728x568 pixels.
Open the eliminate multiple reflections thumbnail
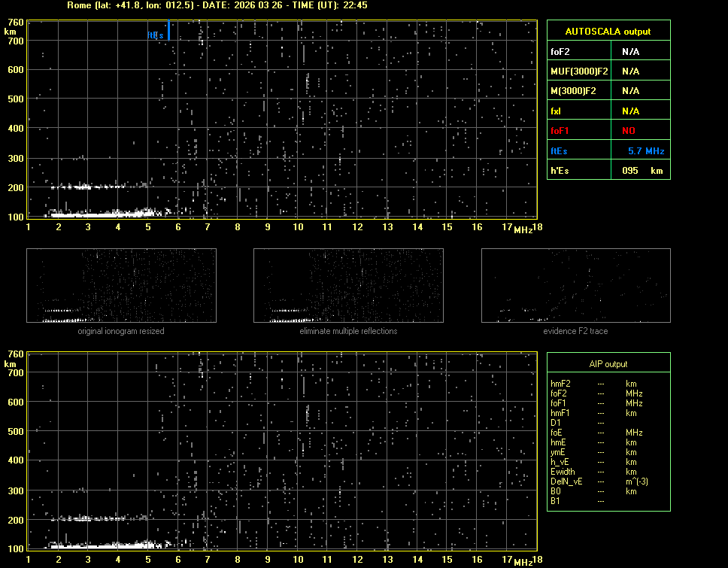click(x=348, y=286)
